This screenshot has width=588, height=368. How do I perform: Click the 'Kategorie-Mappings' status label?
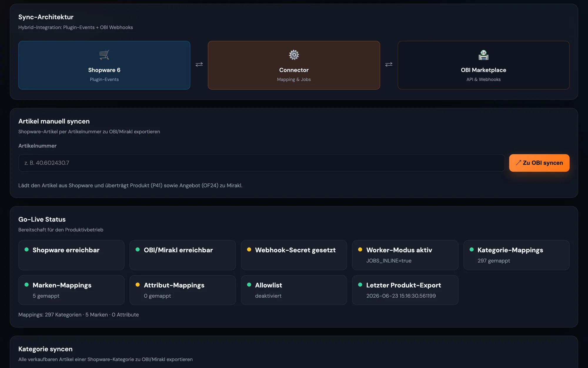point(510,250)
